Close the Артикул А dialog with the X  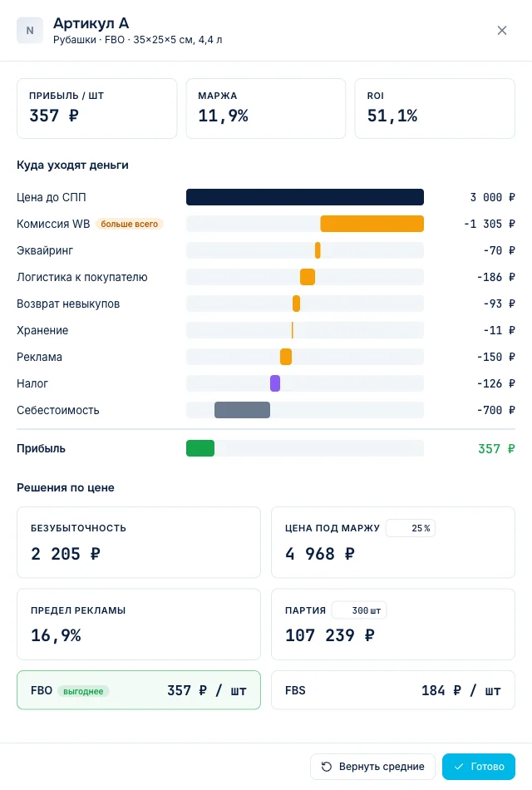click(x=502, y=30)
